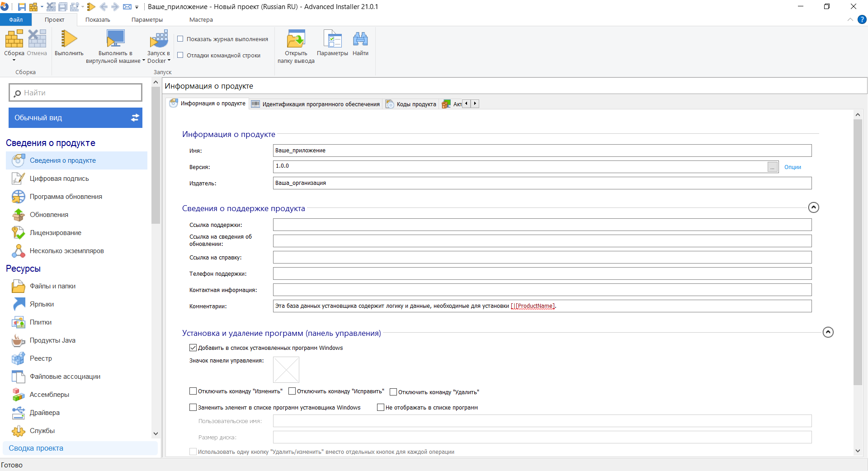This screenshot has width=868, height=471.
Task: Switch to the Мастера ribbon tab
Action: click(x=201, y=19)
